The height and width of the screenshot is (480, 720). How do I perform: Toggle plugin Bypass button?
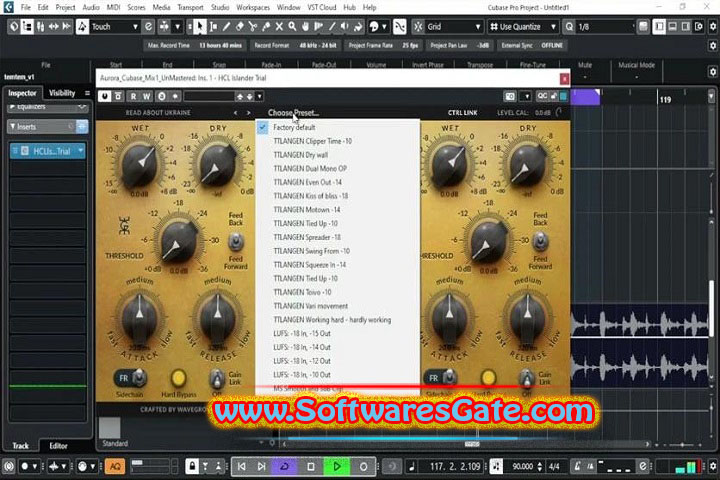coord(118,96)
